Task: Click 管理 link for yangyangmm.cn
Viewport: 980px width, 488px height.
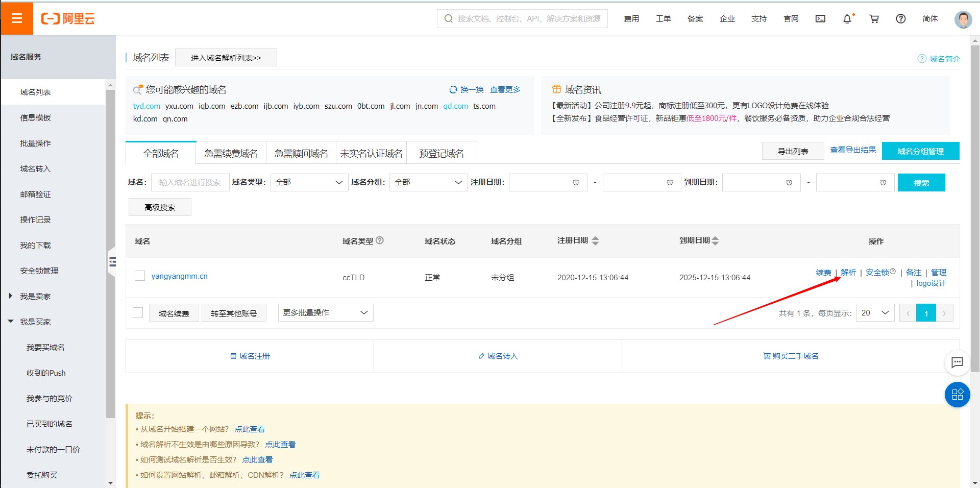Action: coord(939,272)
